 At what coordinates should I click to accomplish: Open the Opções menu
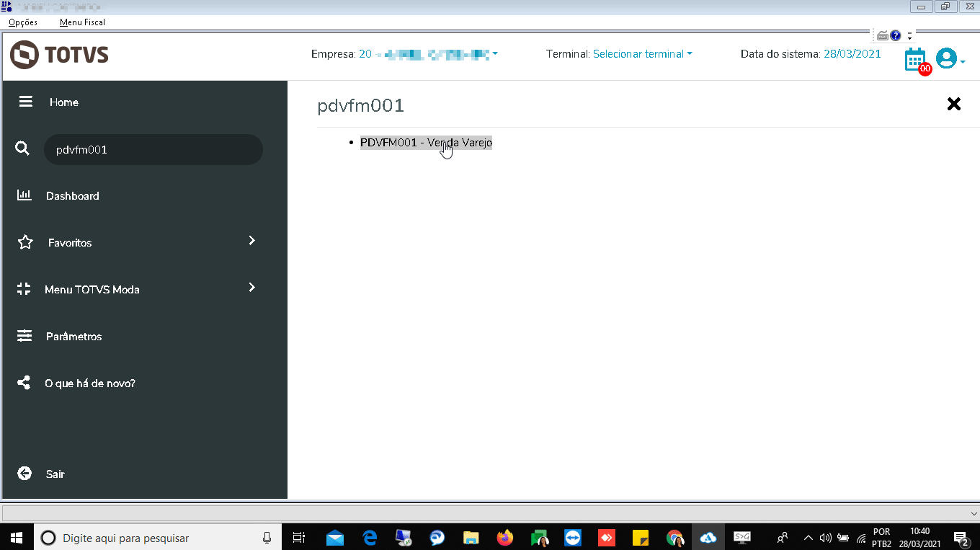click(x=23, y=22)
